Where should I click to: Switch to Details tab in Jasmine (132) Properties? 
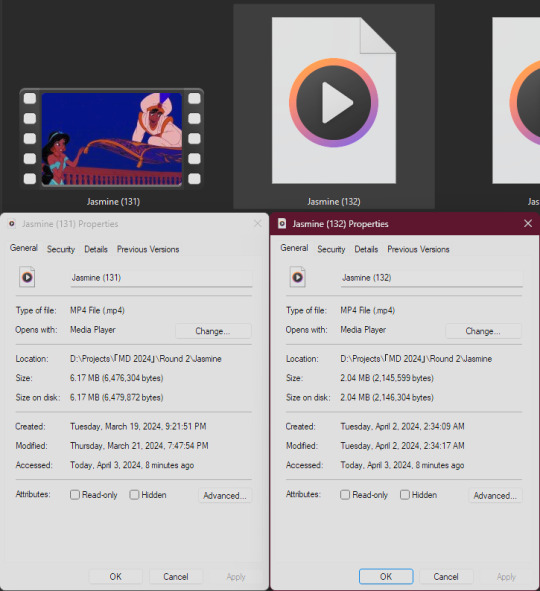tap(366, 249)
